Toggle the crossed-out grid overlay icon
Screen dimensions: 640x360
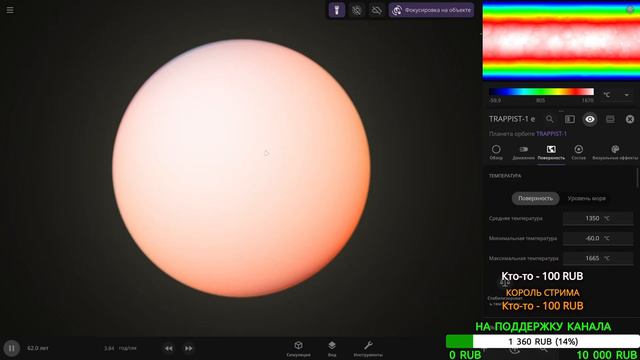point(357,10)
